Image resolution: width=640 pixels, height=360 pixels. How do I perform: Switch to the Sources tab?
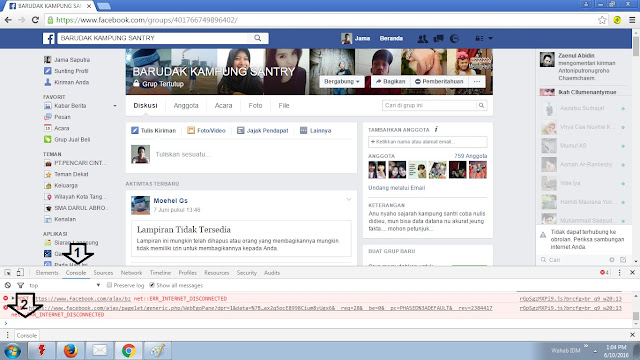pyautogui.click(x=103, y=273)
